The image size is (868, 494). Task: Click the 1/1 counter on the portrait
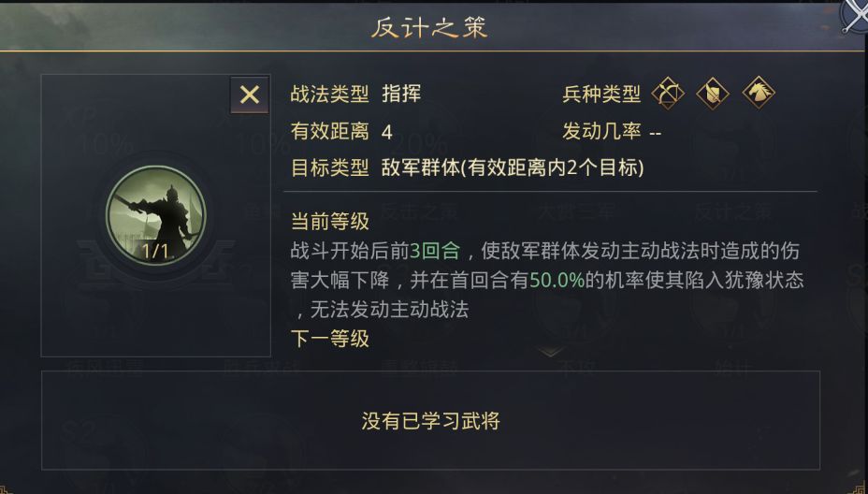[x=155, y=252]
